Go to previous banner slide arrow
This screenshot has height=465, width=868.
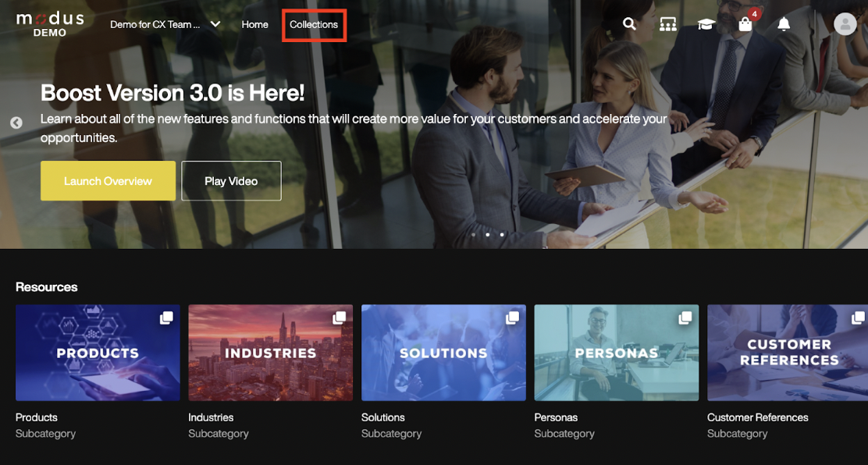[16, 123]
